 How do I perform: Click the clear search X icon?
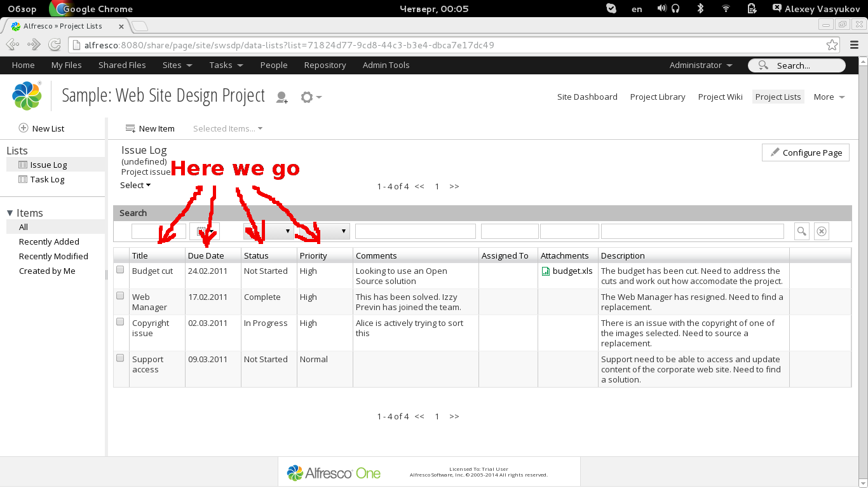pyautogui.click(x=822, y=231)
